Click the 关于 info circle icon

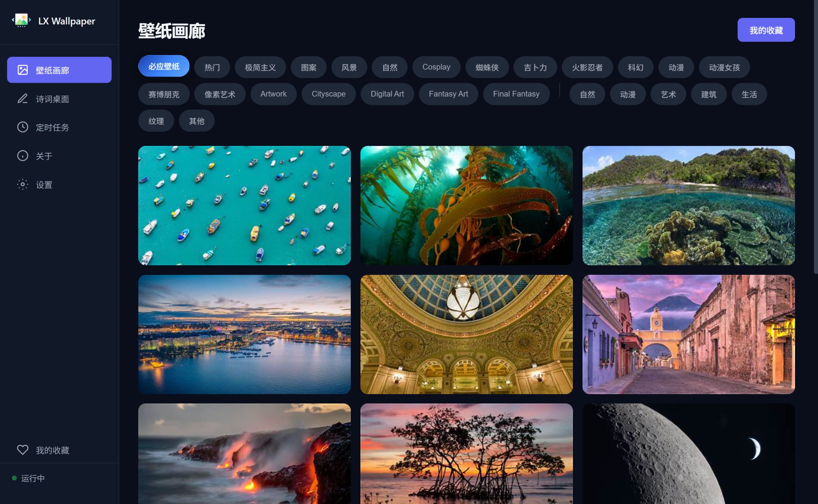pyautogui.click(x=23, y=156)
